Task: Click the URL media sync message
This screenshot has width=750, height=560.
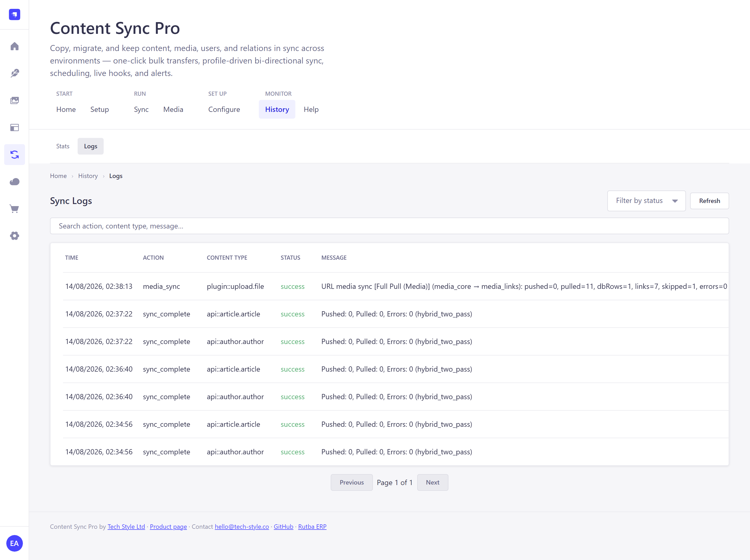Action: click(x=524, y=287)
